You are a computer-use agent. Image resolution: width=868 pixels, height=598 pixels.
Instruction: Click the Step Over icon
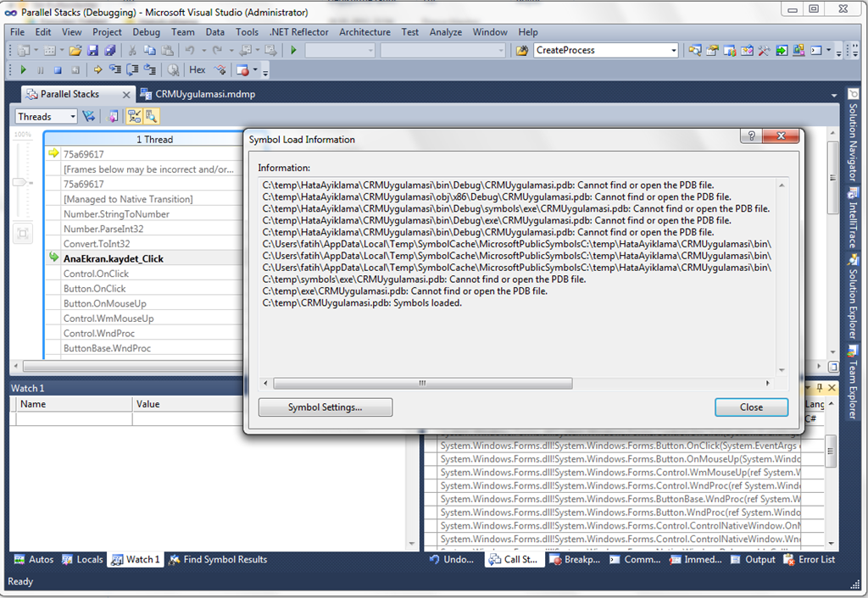point(132,69)
